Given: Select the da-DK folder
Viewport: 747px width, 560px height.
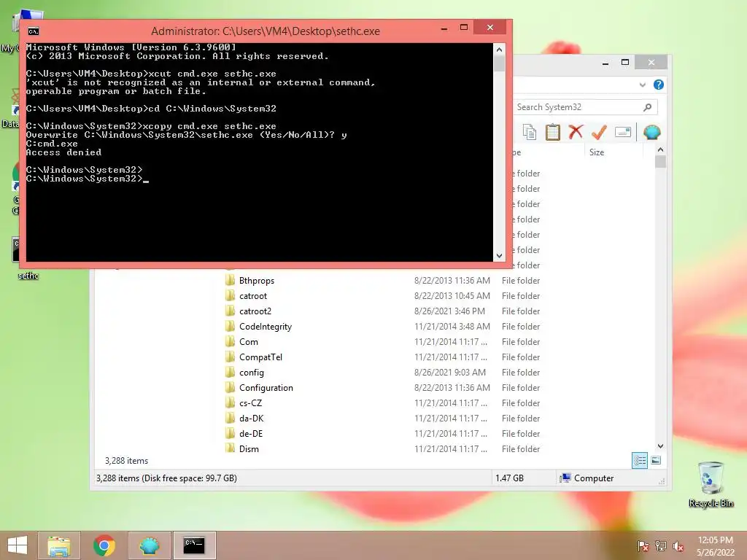Looking at the screenshot, I should pos(251,418).
